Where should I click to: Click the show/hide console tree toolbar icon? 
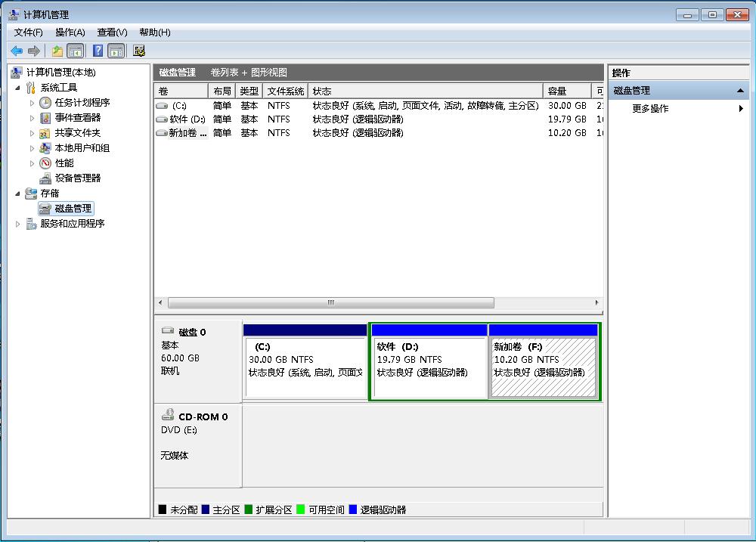[75, 51]
